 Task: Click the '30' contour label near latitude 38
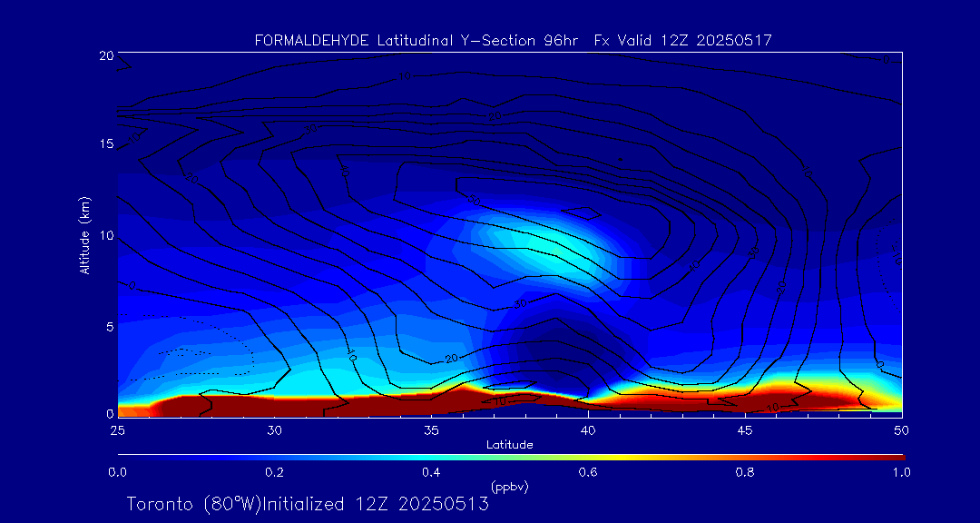tap(522, 303)
